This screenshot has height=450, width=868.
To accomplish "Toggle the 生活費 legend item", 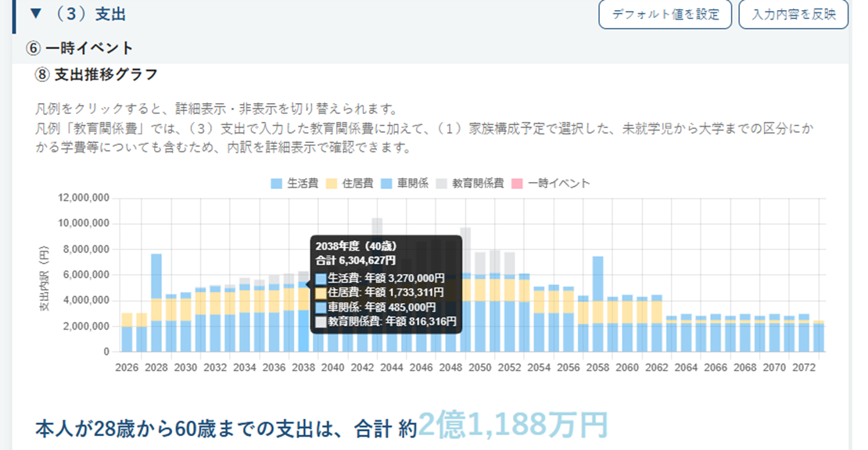I will (x=295, y=184).
